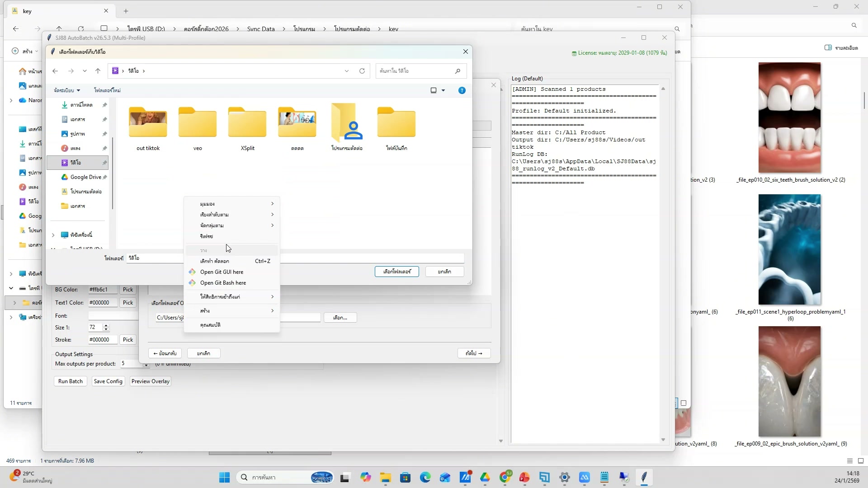Click the blue help question-mark icon
This screenshot has width=868, height=488.
[x=462, y=90]
